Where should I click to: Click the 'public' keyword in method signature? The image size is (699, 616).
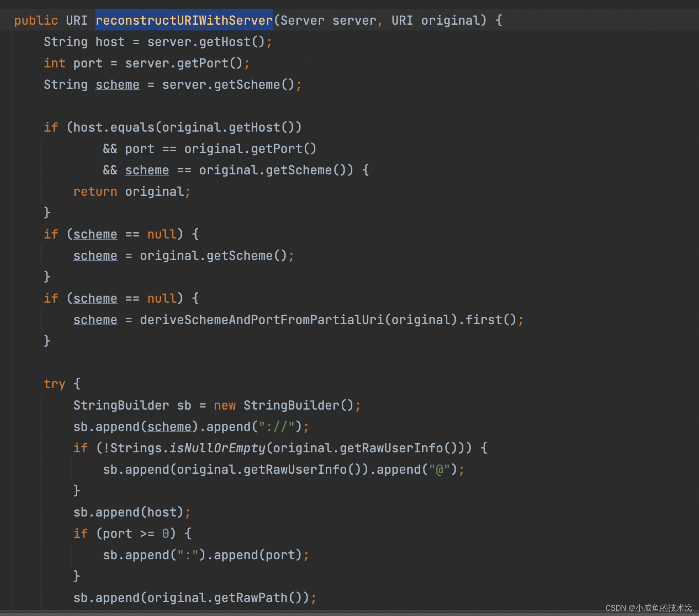click(36, 20)
